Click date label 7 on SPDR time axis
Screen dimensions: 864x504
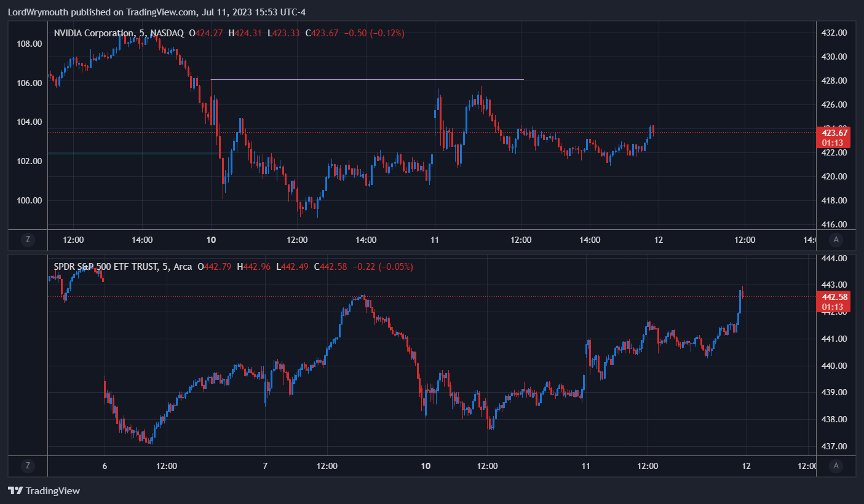click(265, 466)
